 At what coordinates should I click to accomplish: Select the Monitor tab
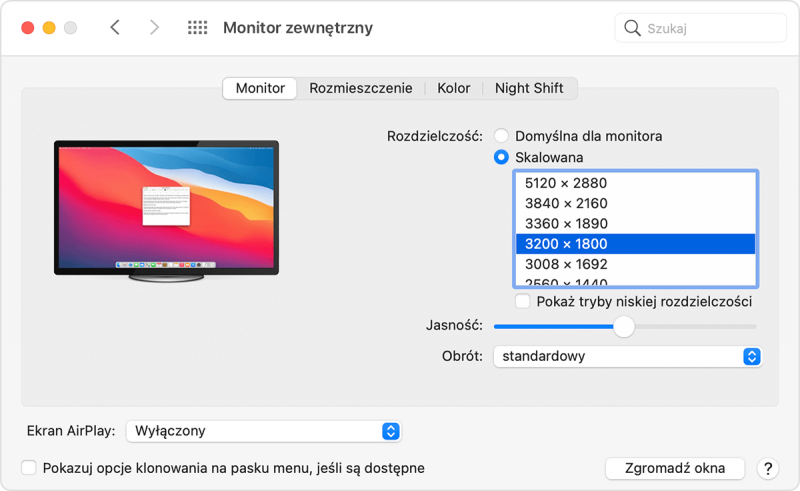[260, 88]
